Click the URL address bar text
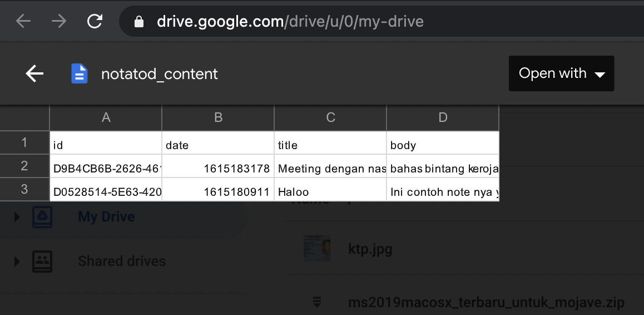This screenshot has width=644, height=315. coord(290,22)
